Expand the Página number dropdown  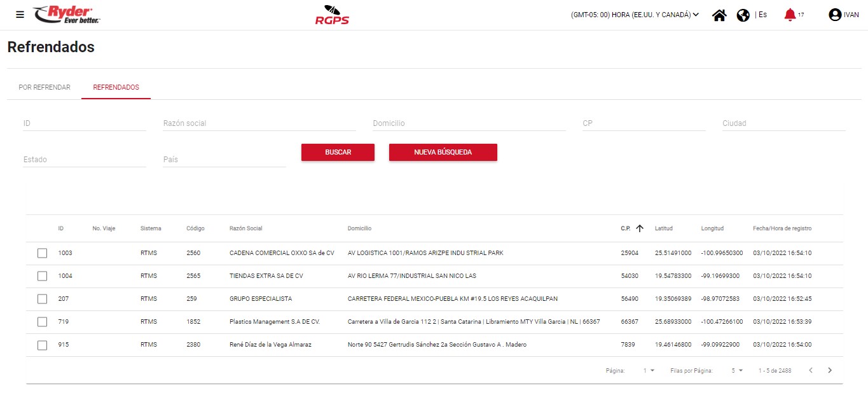pyautogui.click(x=649, y=370)
